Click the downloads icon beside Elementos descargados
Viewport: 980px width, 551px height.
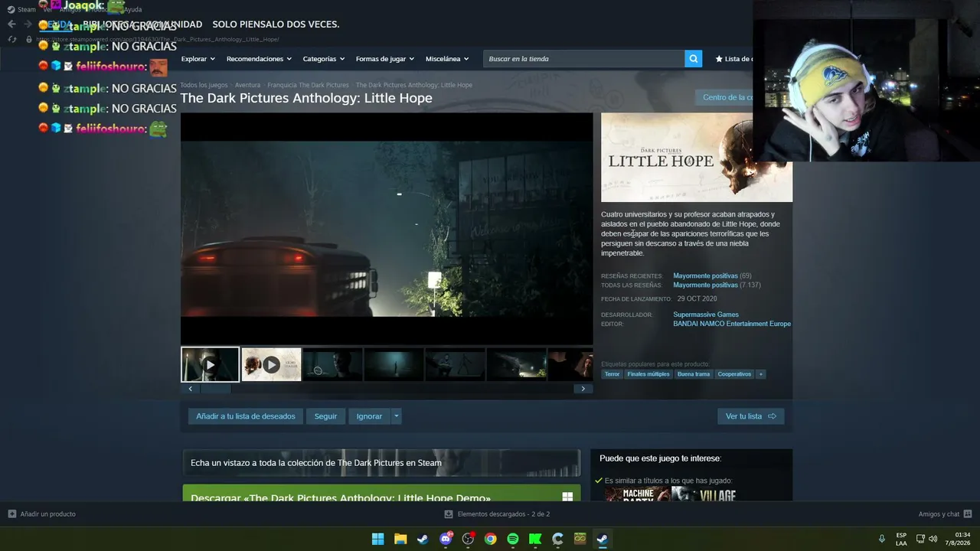449,514
